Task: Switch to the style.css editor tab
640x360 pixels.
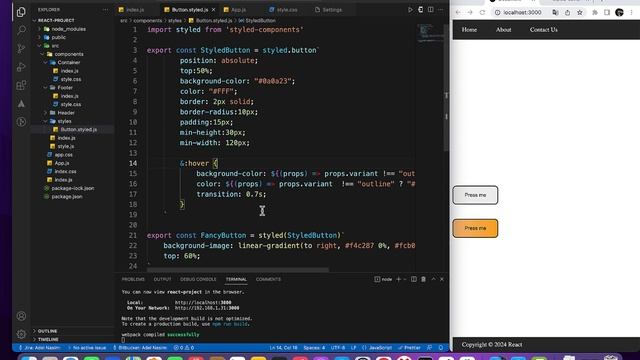Action: [x=287, y=9]
